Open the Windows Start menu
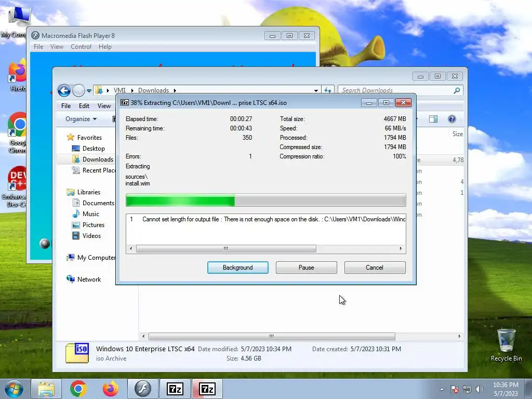532x399 pixels. (x=14, y=389)
